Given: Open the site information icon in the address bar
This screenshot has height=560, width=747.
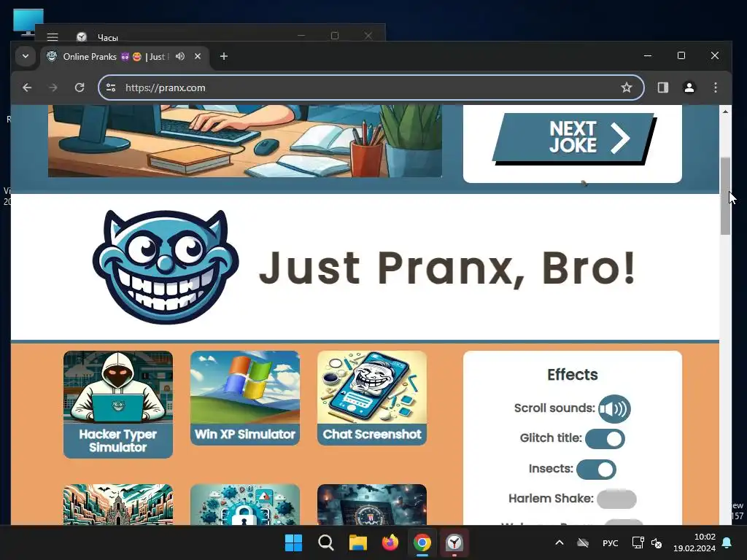Looking at the screenshot, I should (x=111, y=87).
